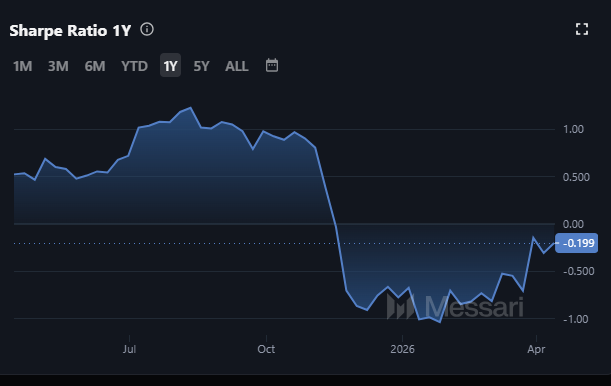611x386 pixels.
Task: Select the active 1Y range tab
Action: pos(170,65)
